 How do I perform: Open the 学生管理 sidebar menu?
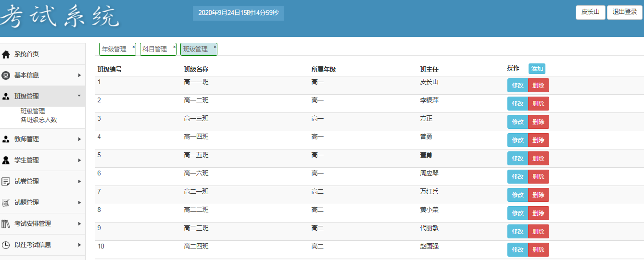click(42, 161)
